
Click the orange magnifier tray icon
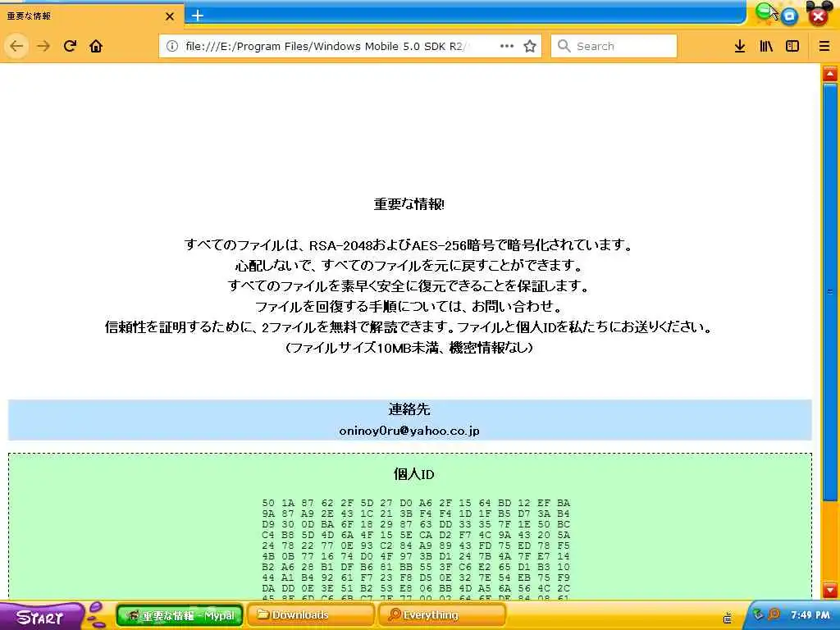774,614
